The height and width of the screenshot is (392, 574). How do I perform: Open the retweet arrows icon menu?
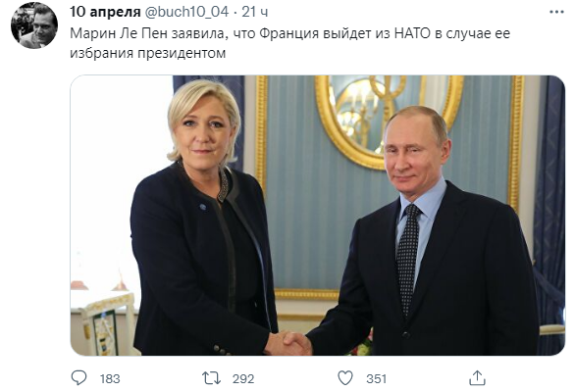(x=212, y=378)
